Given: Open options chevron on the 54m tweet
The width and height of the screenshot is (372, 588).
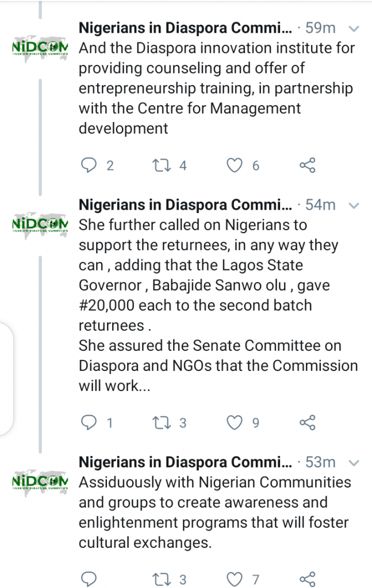Looking at the screenshot, I should click(x=354, y=205).
